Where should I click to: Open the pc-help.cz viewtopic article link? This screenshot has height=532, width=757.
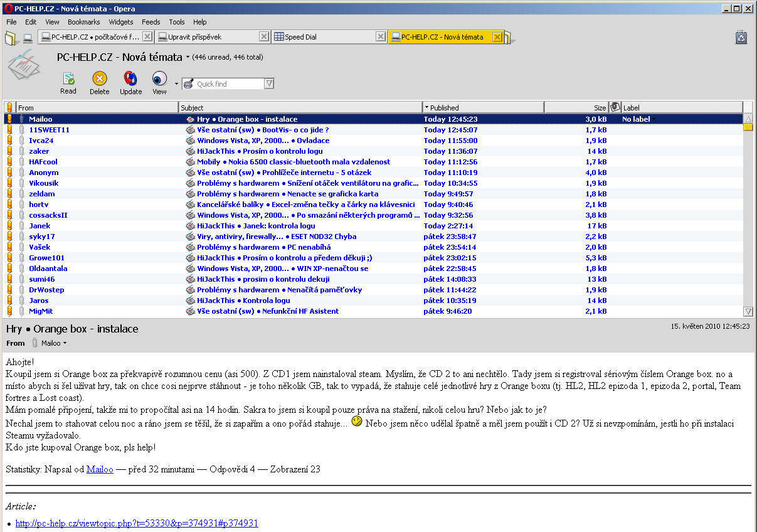tap(137, 523)
